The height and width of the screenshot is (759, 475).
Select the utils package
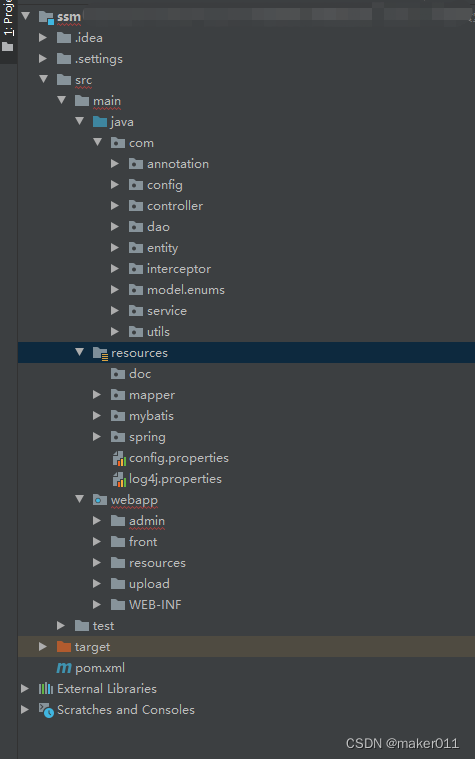(x=158, y=332)
